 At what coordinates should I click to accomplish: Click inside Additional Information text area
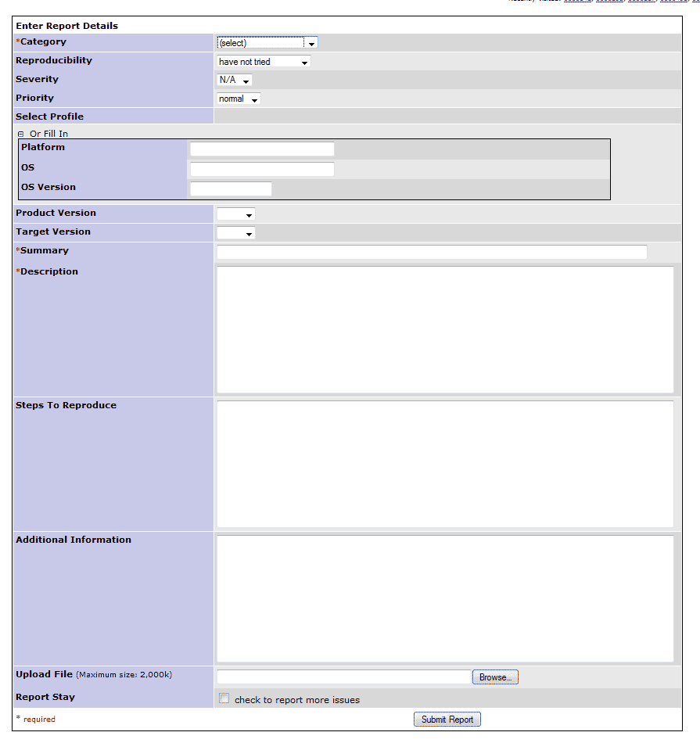[x=445, y=598]
